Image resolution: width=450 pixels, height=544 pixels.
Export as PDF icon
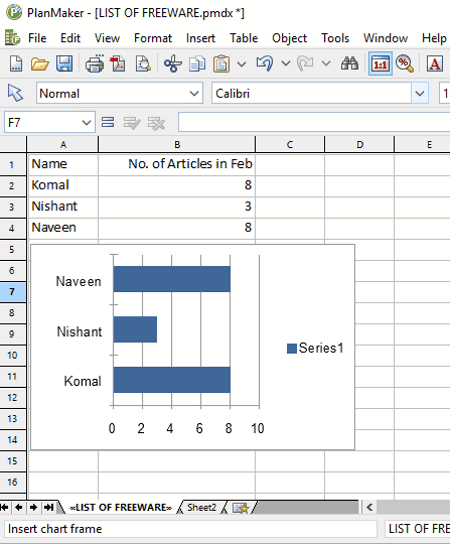pos(118,64)
